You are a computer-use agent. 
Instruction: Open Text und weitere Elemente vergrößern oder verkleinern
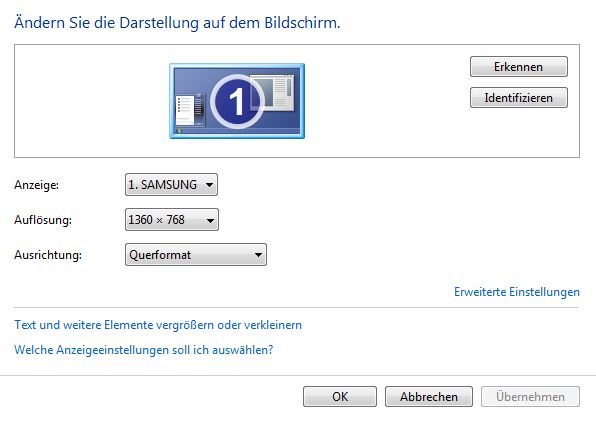pos(158,325)
